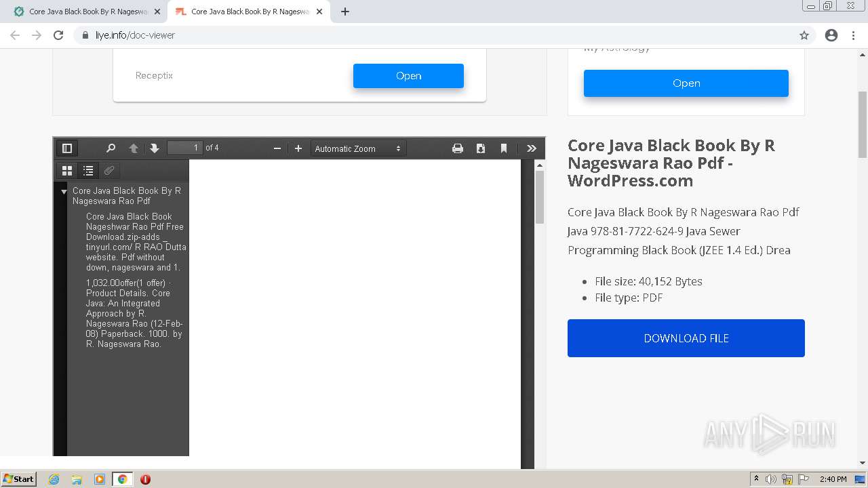The height and width of the screenshot is (488, 868).
Task: Click the PDF viewer vertical scrollbar thumb
Action: point(540,197)
